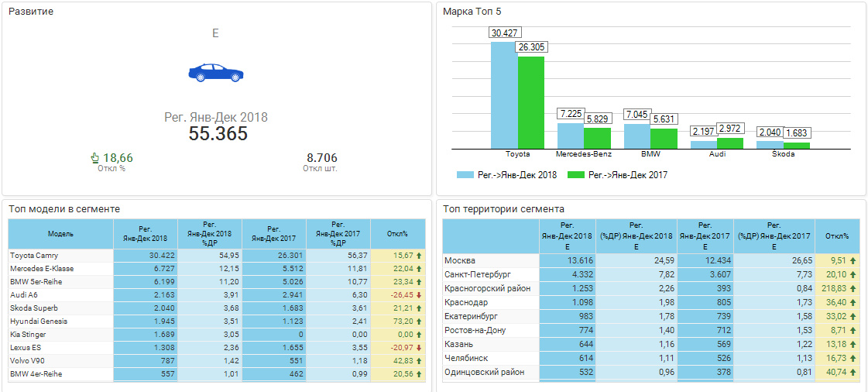Click the 218,83 deviation cell
The width and height of the screenshot is (868, 392).
pyautogui.click(x=836, y=288)
